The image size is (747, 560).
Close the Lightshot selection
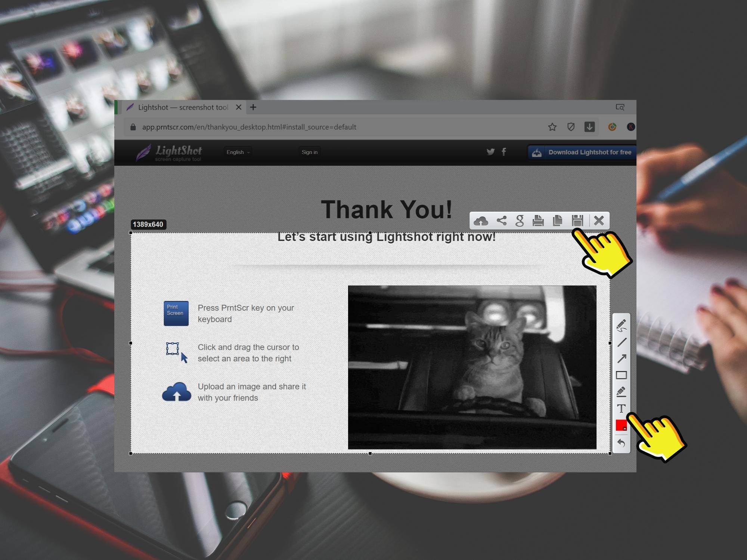pos(599,221)
